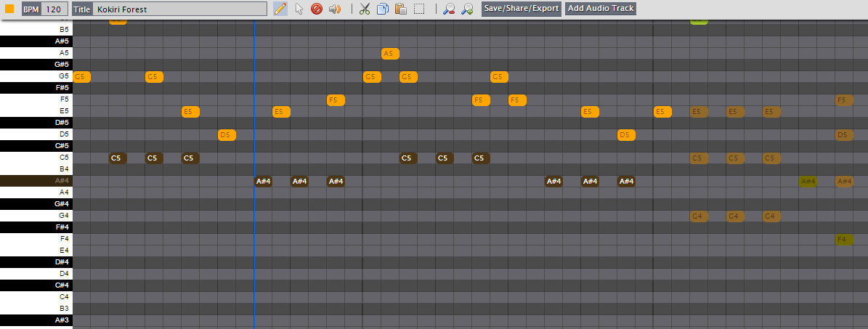Play the B4 piano key
This screenshot has height=329, width=868.
(36, 169)
